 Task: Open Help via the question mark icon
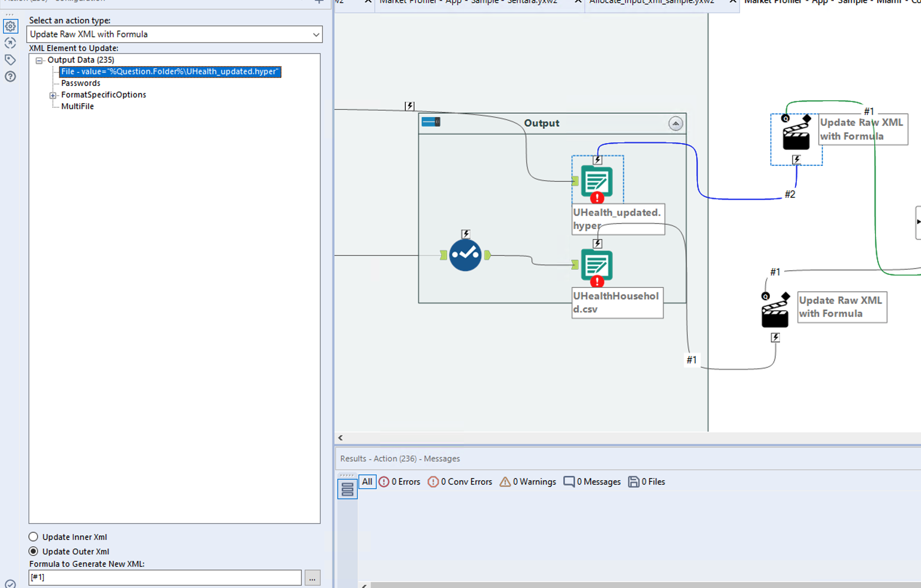(10, 77)
